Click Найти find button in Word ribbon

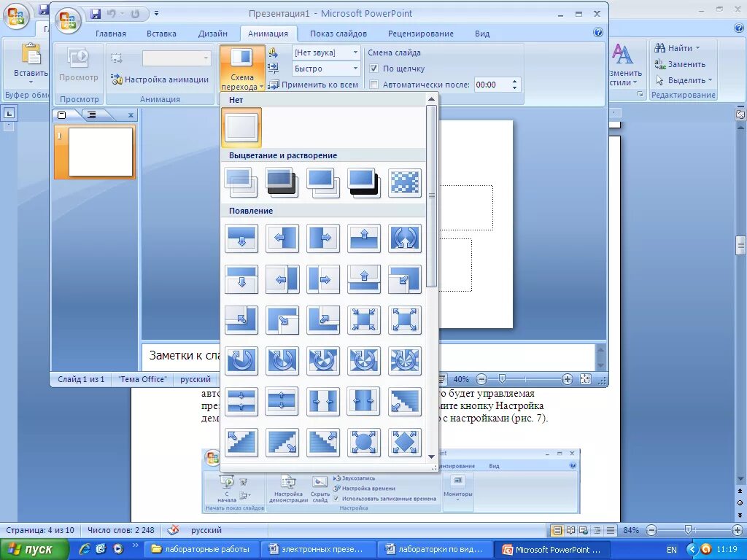coord(677,47)
